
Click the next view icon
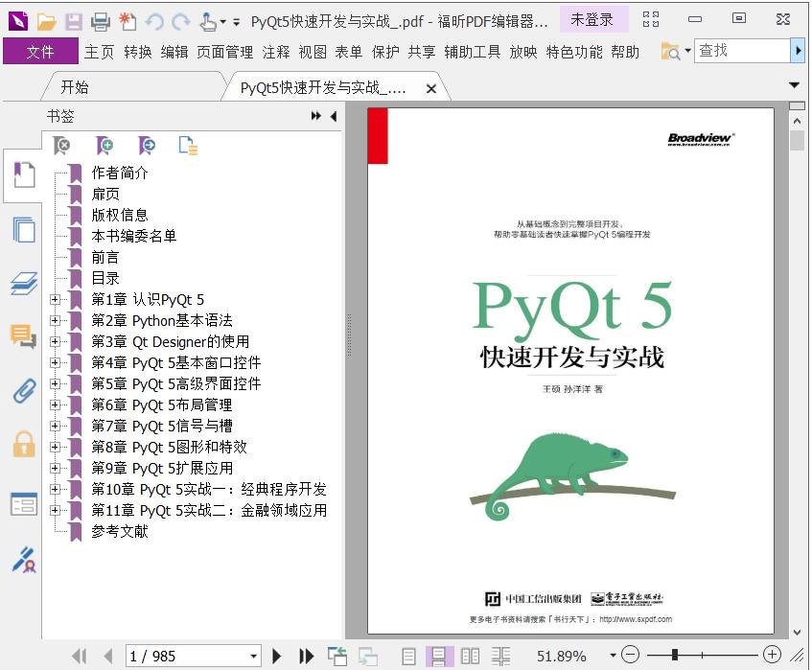coord(368,657)
